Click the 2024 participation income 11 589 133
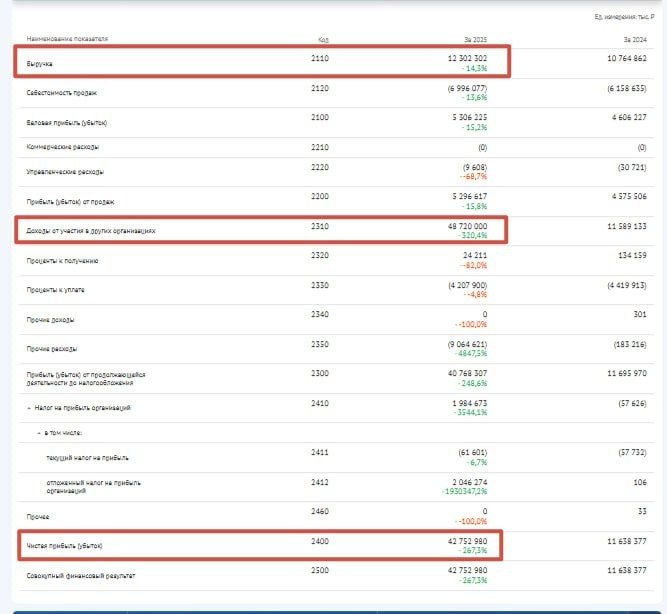This screenshot has width=667, height=614. (x=627, y=226)
